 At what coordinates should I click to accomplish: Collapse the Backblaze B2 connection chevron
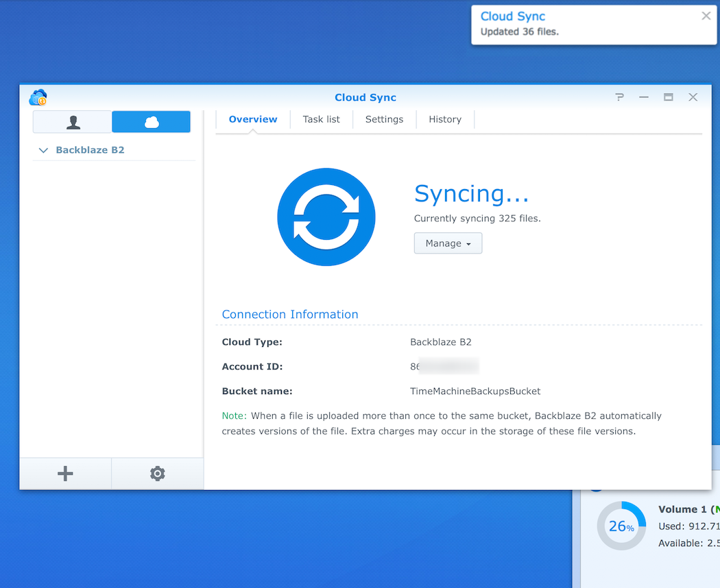coord(44,150)
